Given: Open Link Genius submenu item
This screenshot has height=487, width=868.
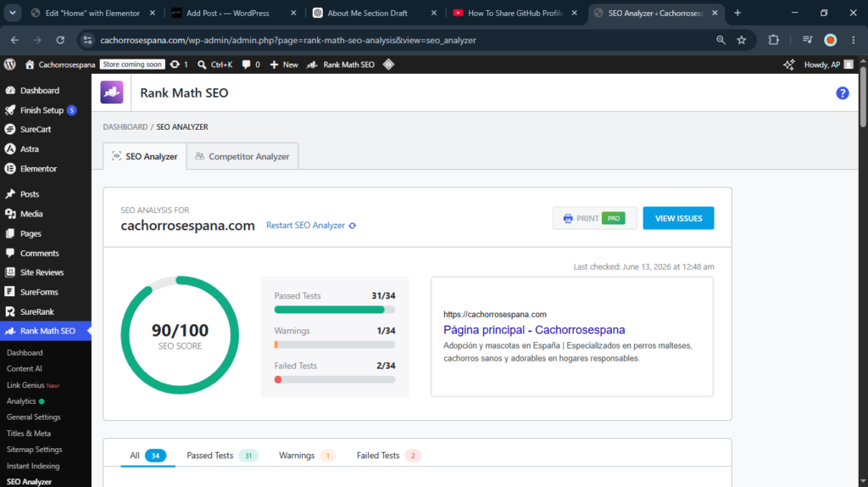Looking at the screenshot, I should pos(33,385).
